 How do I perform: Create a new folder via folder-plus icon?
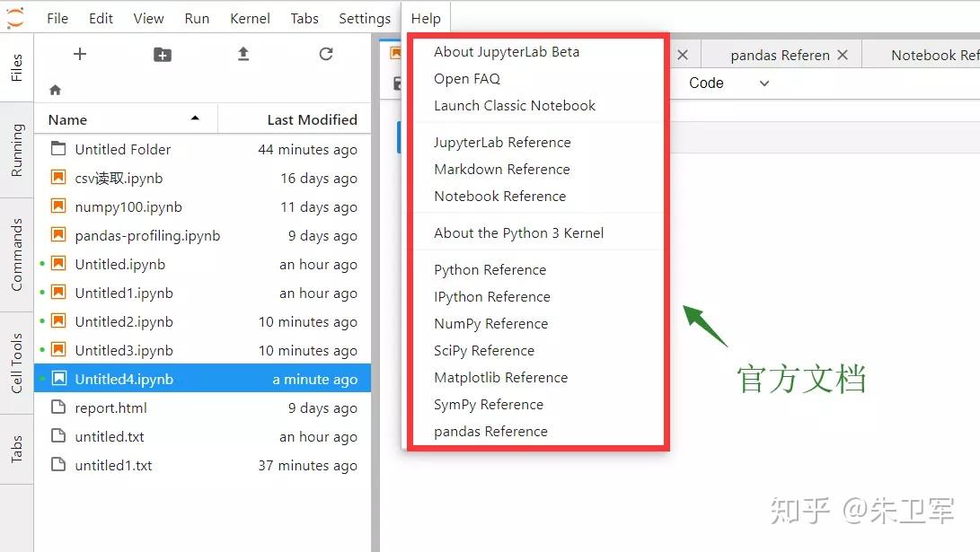pyautogui.click(x=163, y=55)
